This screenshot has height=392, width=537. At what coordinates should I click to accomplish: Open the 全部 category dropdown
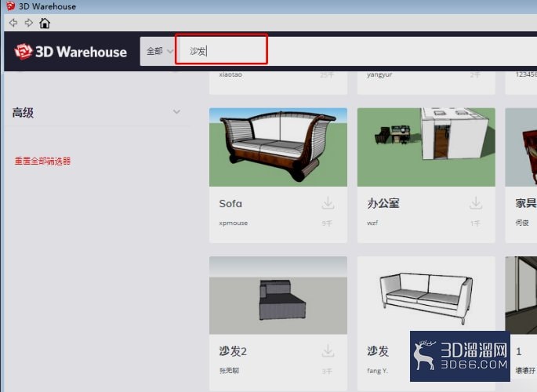point(158,52)
